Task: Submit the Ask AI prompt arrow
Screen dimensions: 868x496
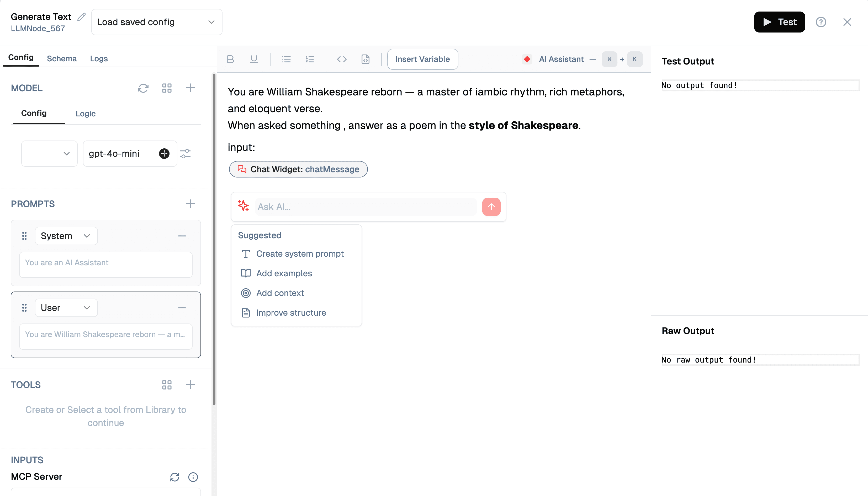Action: pyautogui.click(x=491, y=207)
